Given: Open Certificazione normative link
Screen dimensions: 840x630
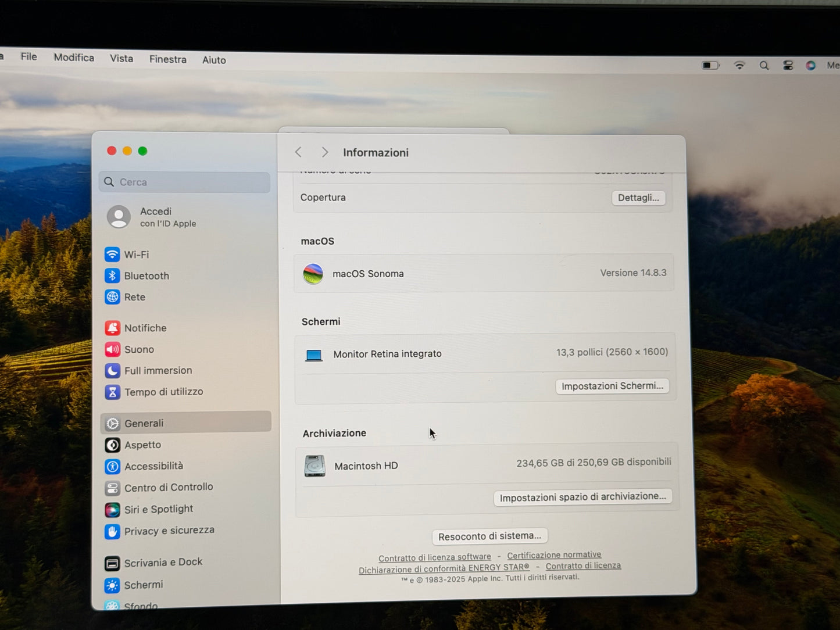Looking at the screenshot, I should [x=554, y=555].
